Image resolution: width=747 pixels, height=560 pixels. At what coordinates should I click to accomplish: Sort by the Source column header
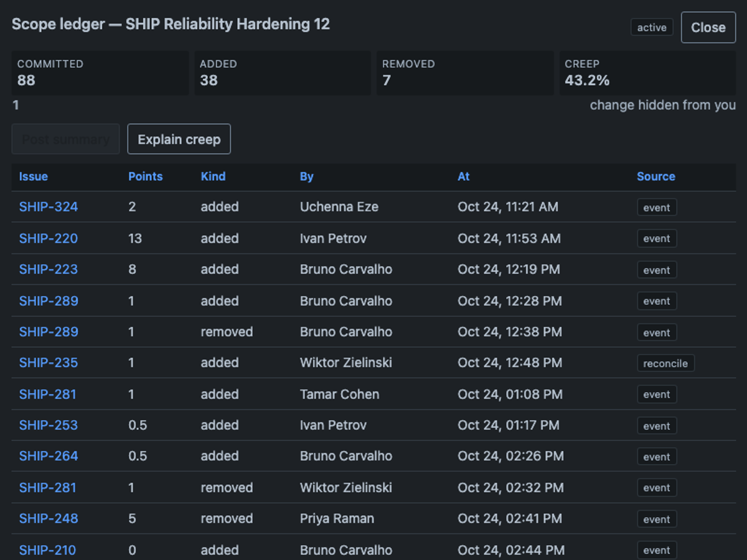coord(656,177)
